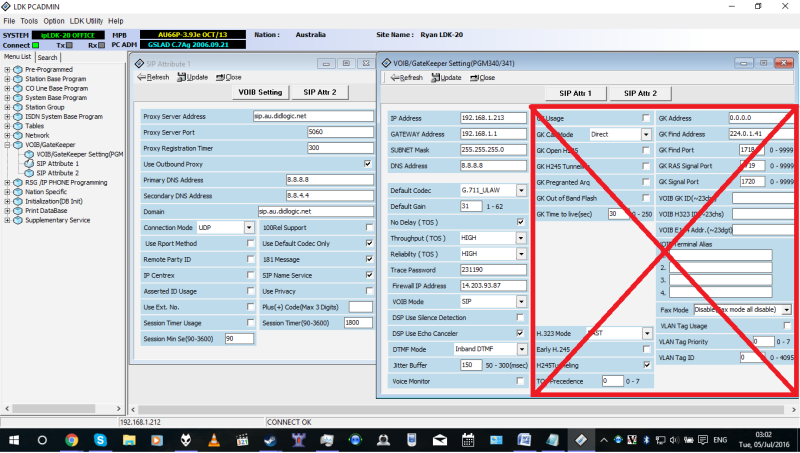Enable the Voice Monitor checkbox

point(520,381)
